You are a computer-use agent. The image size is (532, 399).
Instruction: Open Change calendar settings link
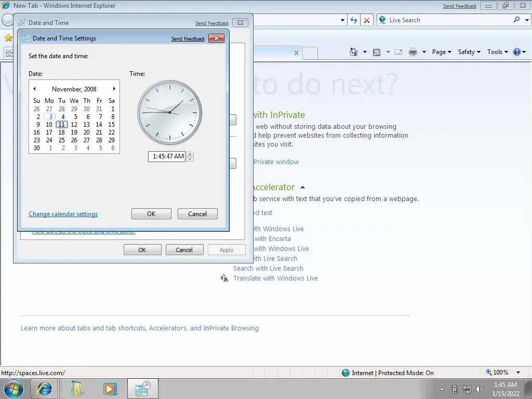pos(63,214)
